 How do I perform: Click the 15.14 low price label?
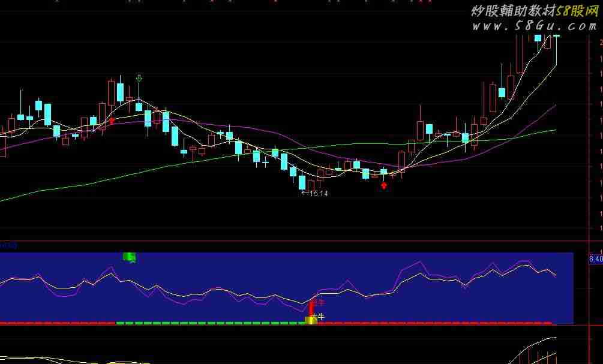319,194
